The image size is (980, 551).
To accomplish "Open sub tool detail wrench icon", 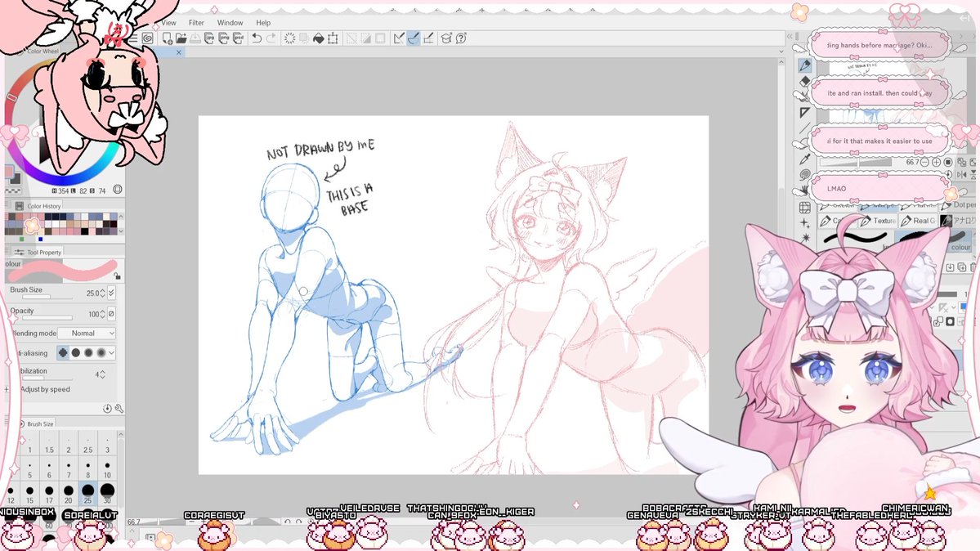I will click(x=119, y=409).
